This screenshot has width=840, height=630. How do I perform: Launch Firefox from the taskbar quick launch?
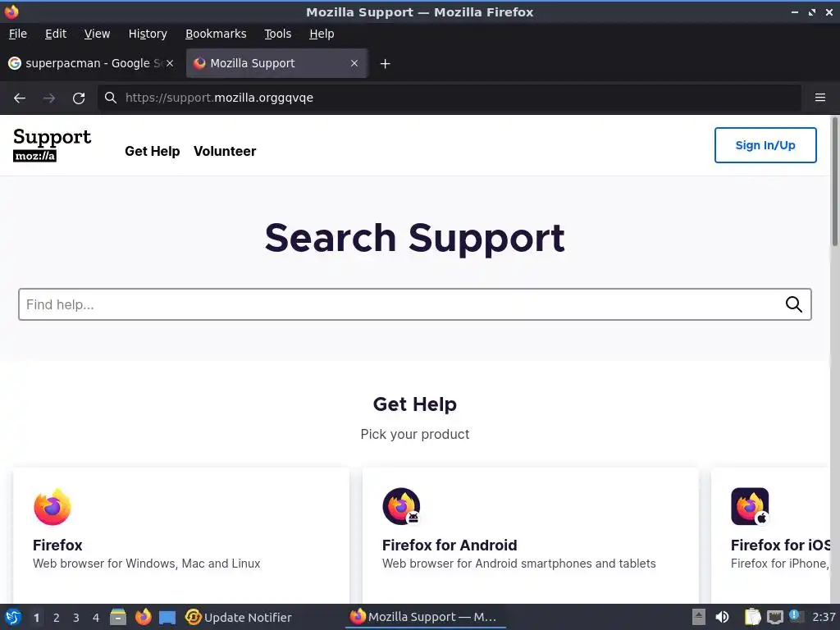143,617
